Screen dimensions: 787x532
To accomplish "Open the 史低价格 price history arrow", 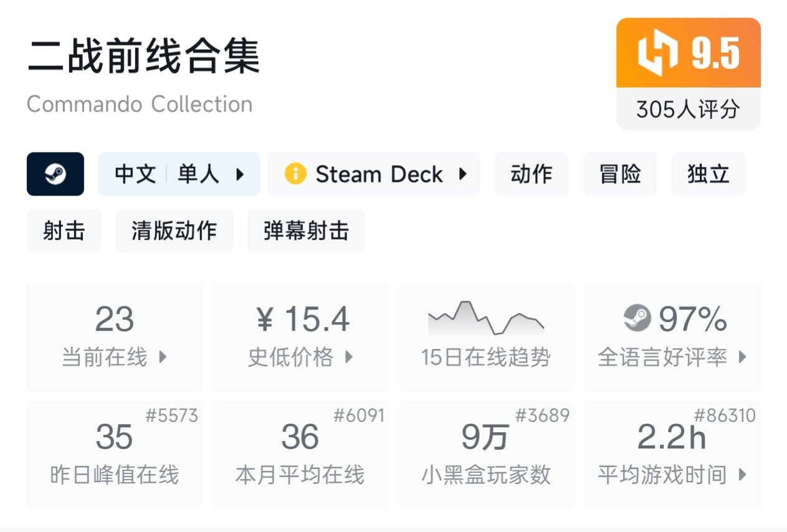I will pos(349,358).
